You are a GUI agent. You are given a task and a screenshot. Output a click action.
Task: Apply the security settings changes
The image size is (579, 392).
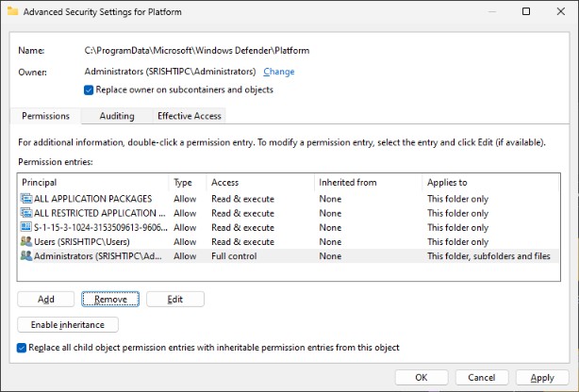pyautogui.click(x=541, y=378)
